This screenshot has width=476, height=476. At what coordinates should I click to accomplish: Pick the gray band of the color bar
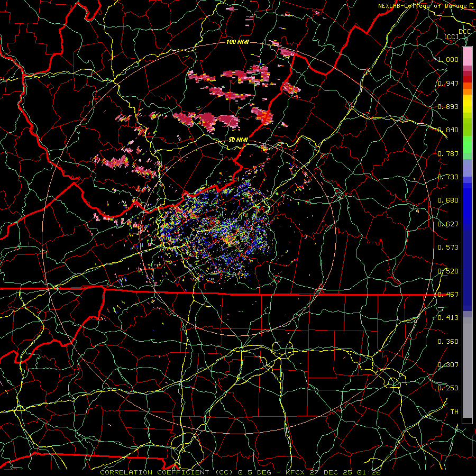point(467,368)
